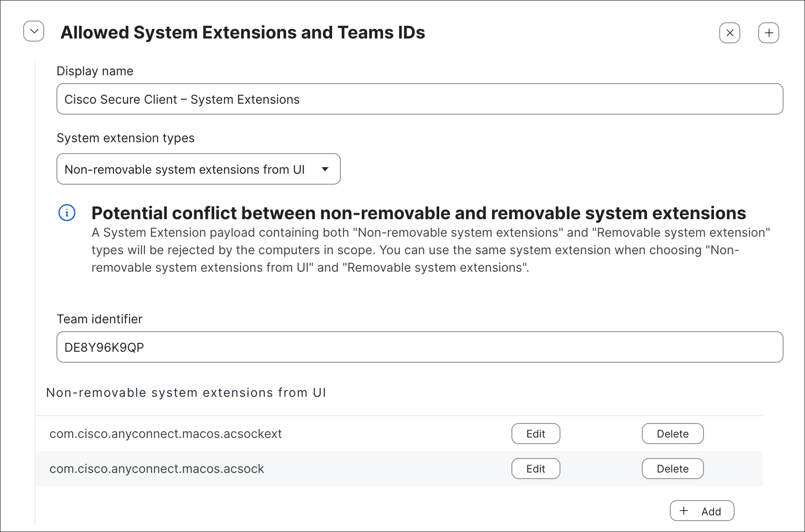
Task: Delete the com.cisco.anyconnect.macos.acsockext entry
Action: coord(672,434)
